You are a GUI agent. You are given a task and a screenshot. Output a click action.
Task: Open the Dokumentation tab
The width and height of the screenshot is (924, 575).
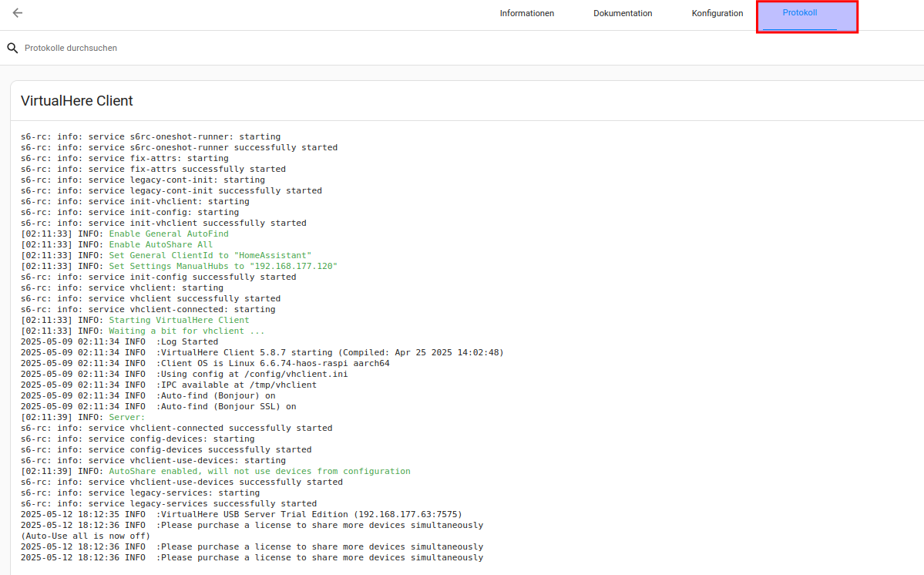[623, 13]
